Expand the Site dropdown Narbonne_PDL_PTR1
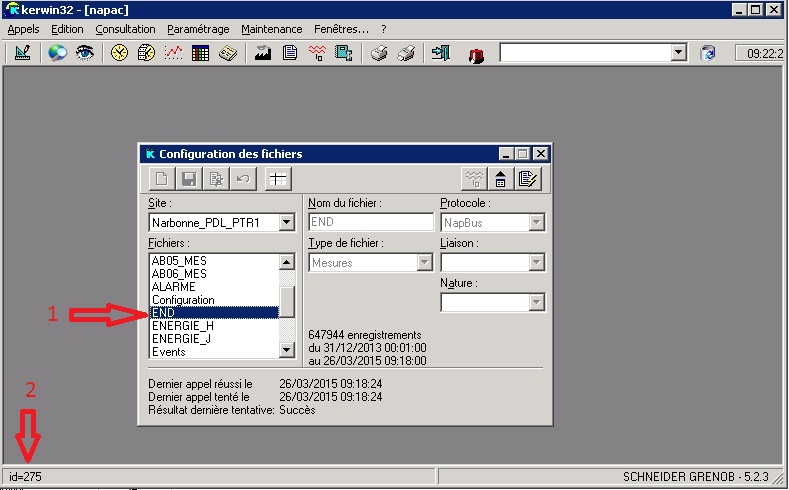The width and height of the screenshot is (789, 490). 286,222
